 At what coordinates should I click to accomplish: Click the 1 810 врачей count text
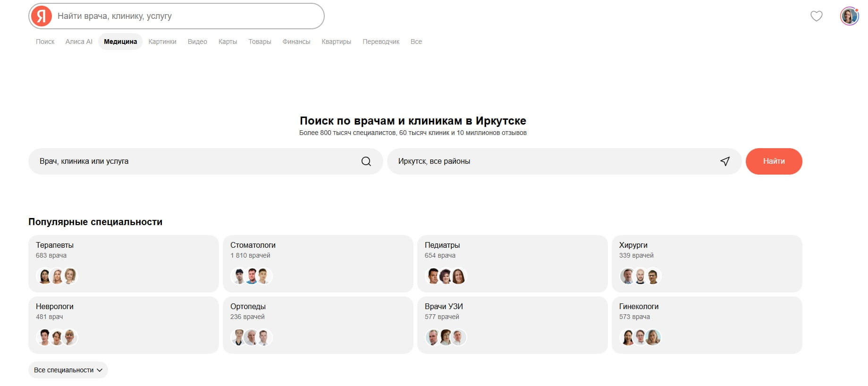coord(250,255)
